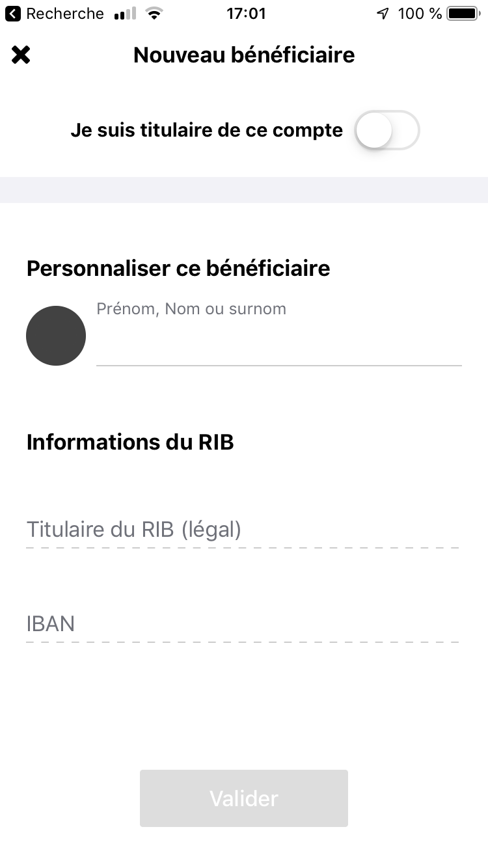Tap the dark beneficiary avatar circle
The height and width of the screenshot is (868, 488).
(x=56, y=336)
